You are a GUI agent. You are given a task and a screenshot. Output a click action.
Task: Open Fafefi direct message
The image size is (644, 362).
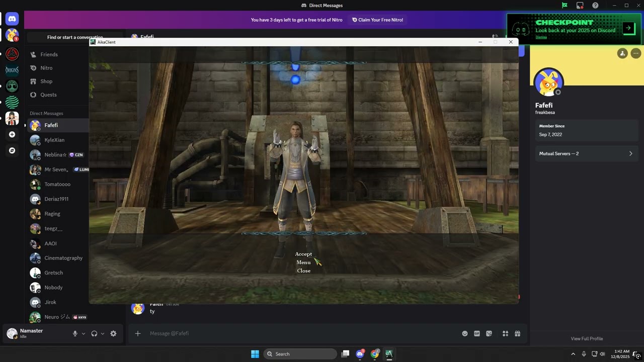(58, 125)
